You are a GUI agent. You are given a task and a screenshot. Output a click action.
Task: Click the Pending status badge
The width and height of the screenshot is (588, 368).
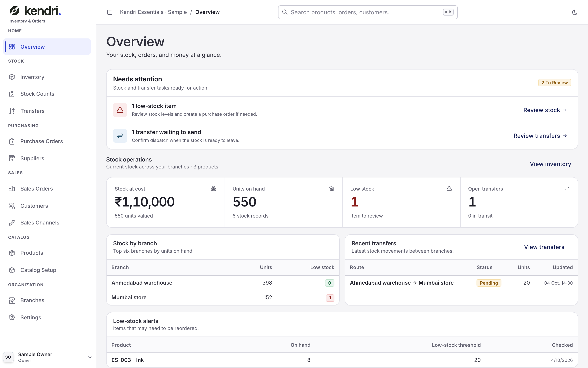[x=489, y=283]
